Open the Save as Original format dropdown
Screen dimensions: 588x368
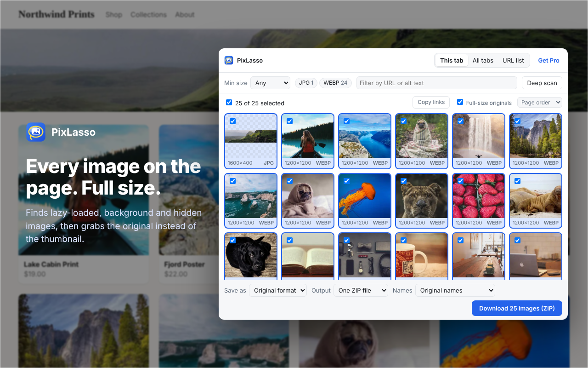(278, 290)
